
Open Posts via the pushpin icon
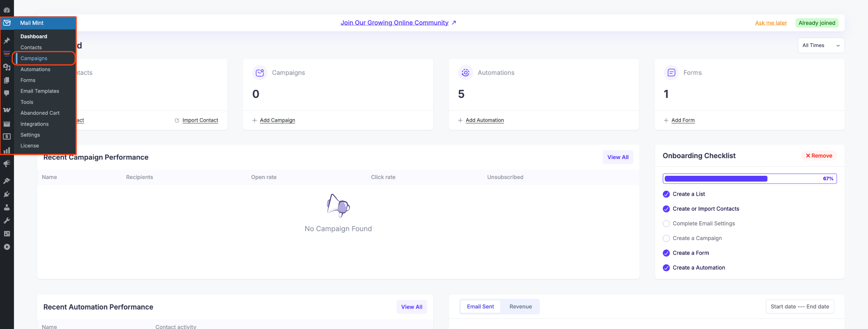coord(7,41)
